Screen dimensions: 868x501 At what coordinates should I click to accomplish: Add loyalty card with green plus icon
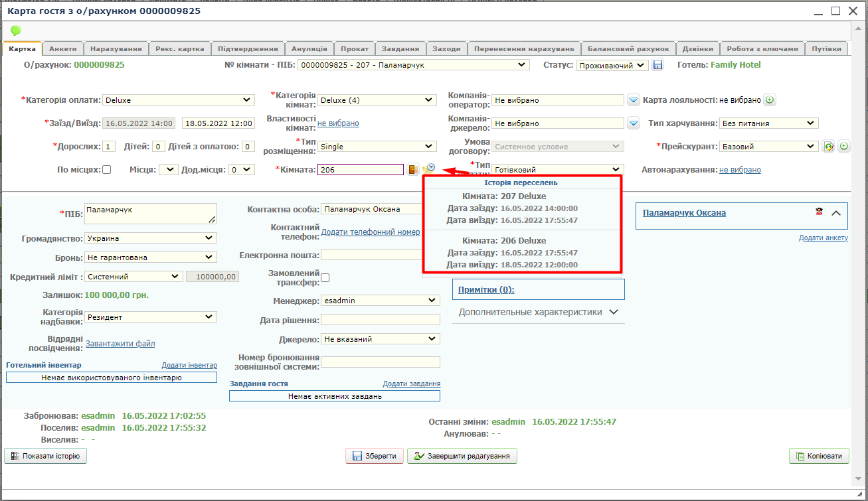pyautogui.click(x=770, y=100)
